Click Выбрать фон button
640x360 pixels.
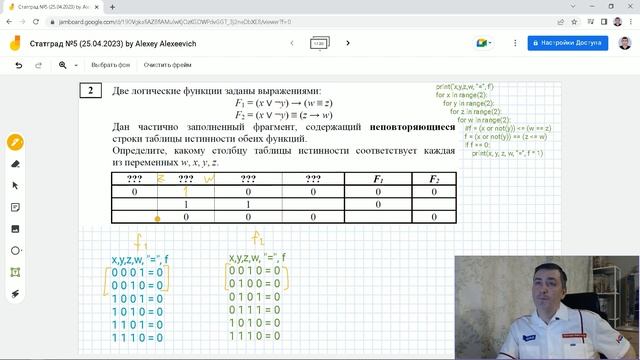point(111,65)
